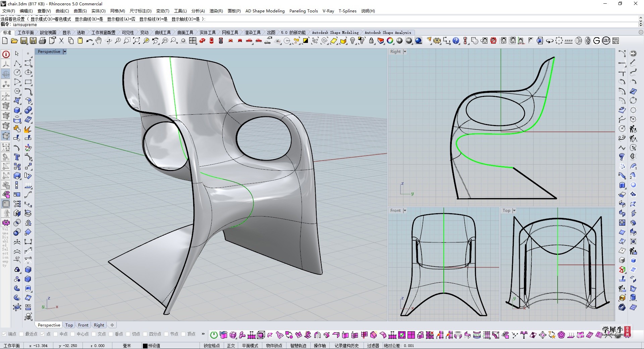Switch to the 曲线工具 toolbar tab

[163, 33]
